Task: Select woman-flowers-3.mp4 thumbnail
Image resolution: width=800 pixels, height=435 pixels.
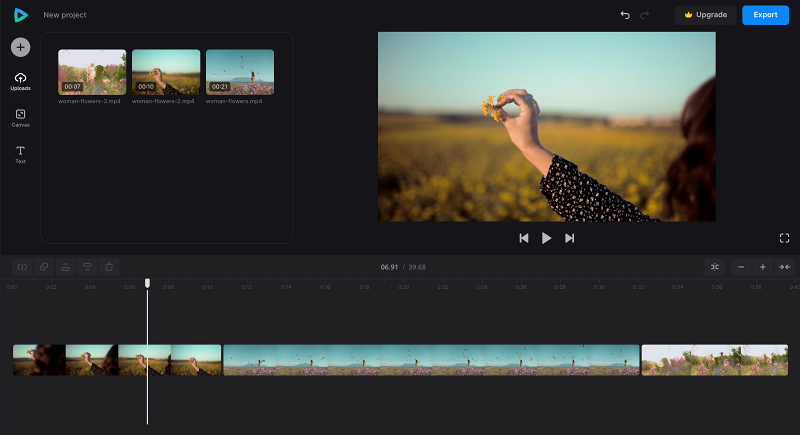Action: (92, 72)
